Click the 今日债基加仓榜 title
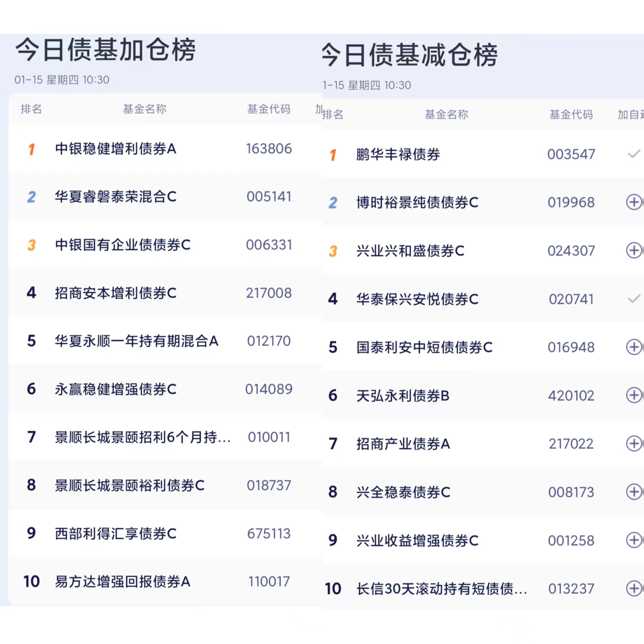644x644 pixels. (106, 50)
